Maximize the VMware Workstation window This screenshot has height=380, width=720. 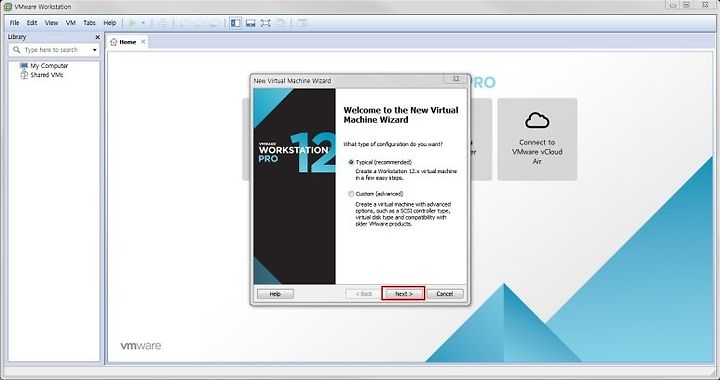click(686, 5)
